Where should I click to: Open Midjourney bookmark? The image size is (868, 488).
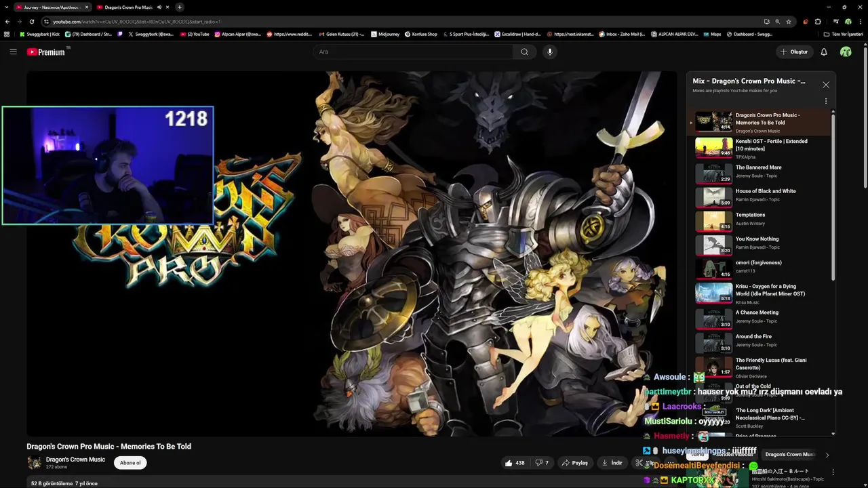click(x=385, y=34)
